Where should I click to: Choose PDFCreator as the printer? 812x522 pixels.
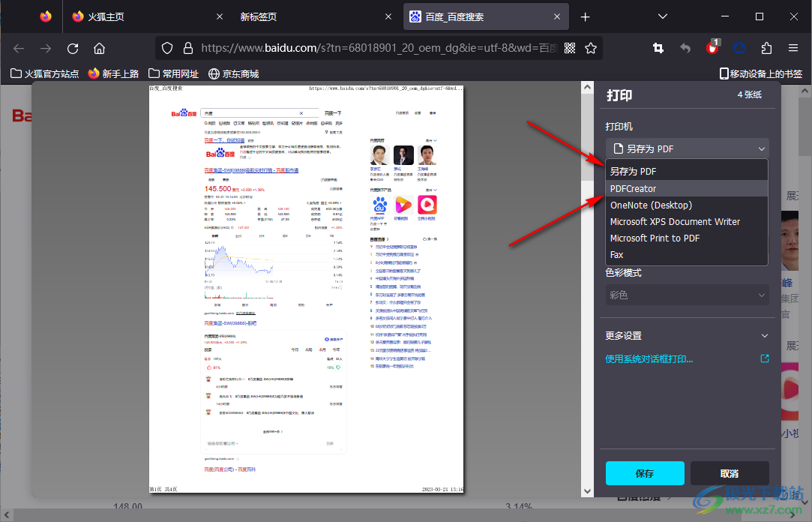(x=687, y=188)
